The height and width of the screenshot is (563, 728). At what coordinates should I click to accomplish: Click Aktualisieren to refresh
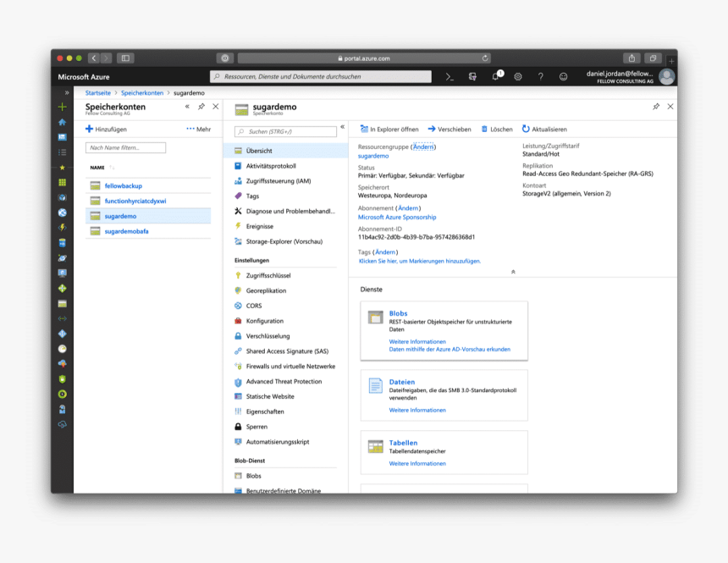(544, 130)
